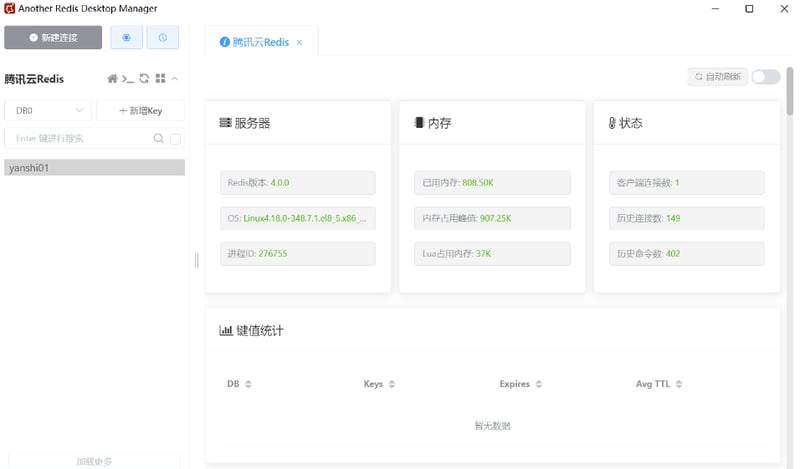Click the home icon for 腾讯云Redis connection
Viewport: 800px width, 469px height.
tap(112, 79)
